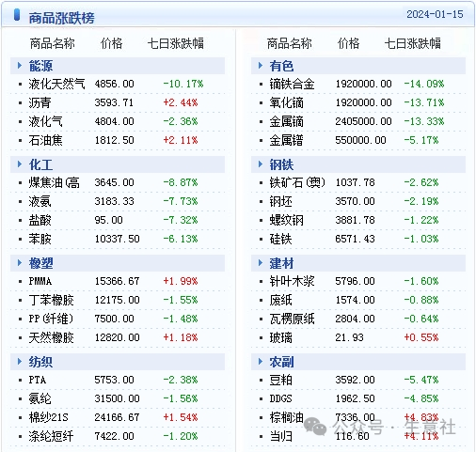Open the 橡塑 category heading
The width and height of the screenshot is (476, 452).
40,263
